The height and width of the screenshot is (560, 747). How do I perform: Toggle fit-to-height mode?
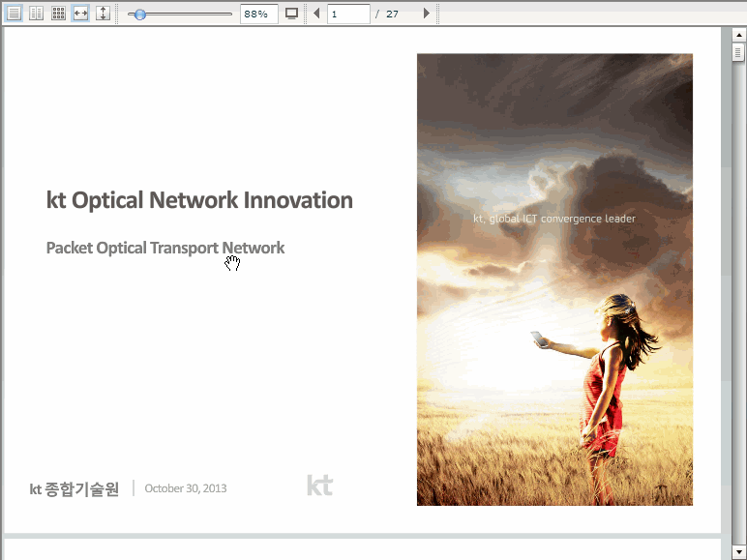103,14
